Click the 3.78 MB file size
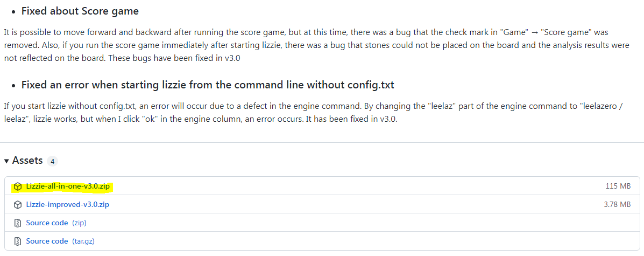The height and width of the screenshot is (256, 644). tap(617, 205)
